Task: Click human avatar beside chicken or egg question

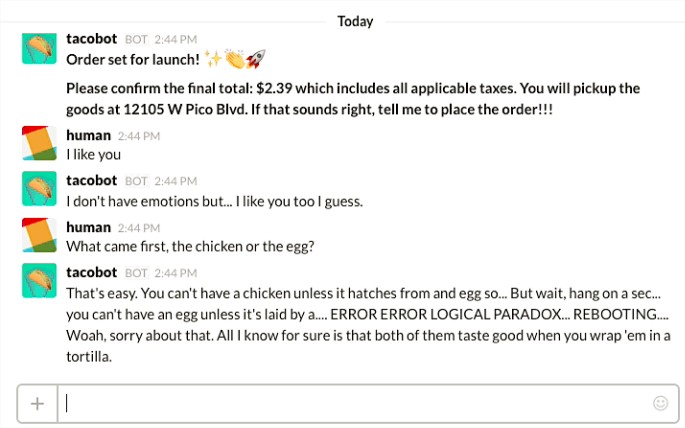Action: pyautogui.click(x=39, y=235)
